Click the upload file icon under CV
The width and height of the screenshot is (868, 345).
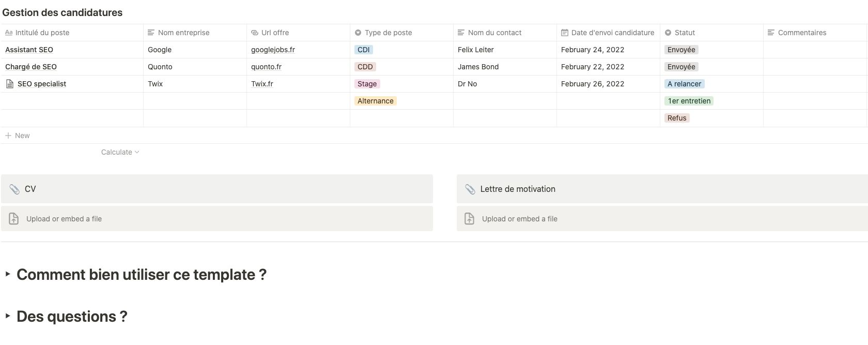click(14, 219)
